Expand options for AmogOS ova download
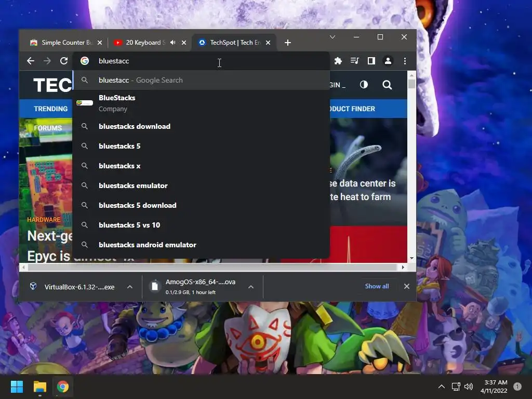532x399 pixels. (x=251, y=287)
